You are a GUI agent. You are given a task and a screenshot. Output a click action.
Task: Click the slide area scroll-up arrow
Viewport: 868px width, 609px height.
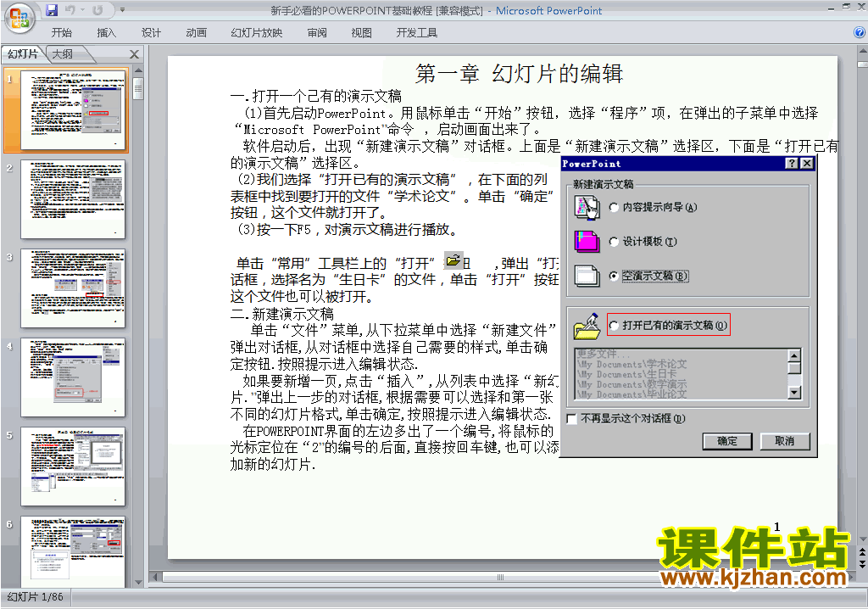(x=862, y=51)
